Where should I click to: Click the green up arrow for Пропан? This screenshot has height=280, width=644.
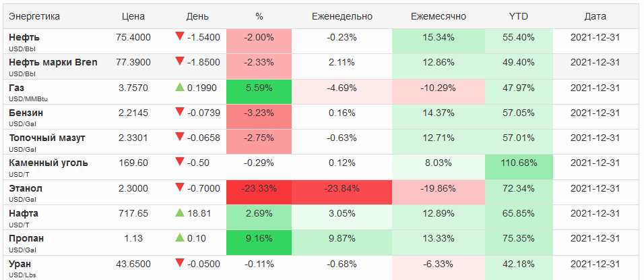tap(179, 237)
